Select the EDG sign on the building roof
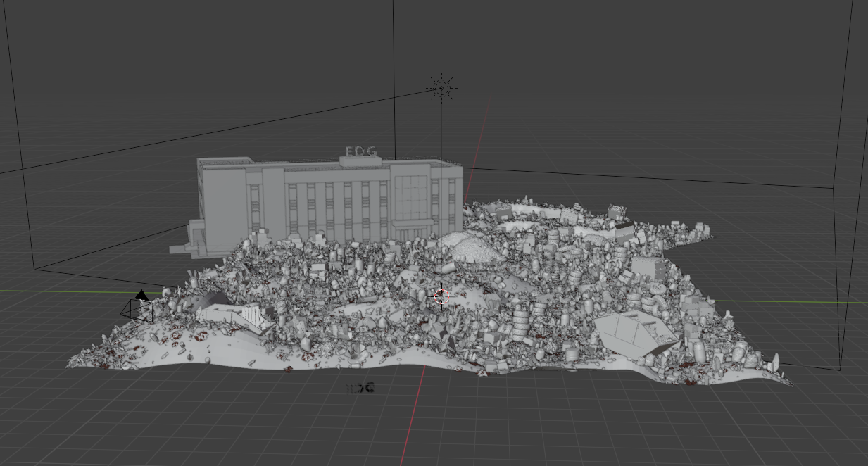The image size is (868, 466). click(x=361, y=151)
